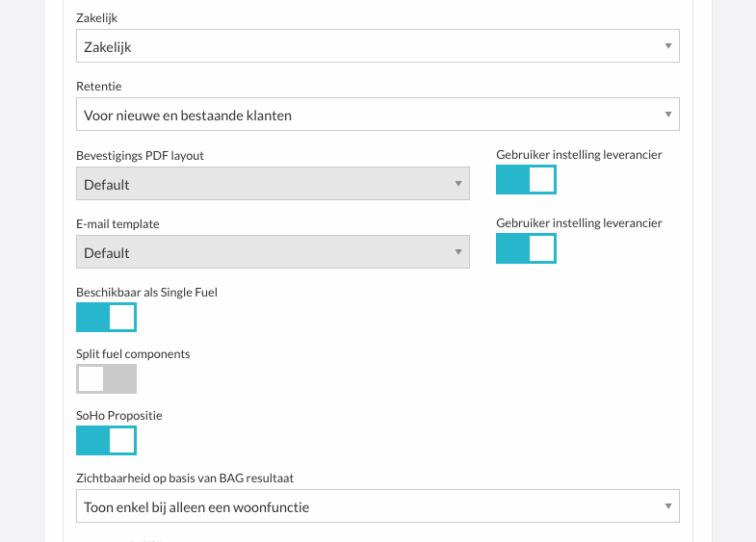Click the E-mail template label

pyautogui.click(x=117, y=224)
